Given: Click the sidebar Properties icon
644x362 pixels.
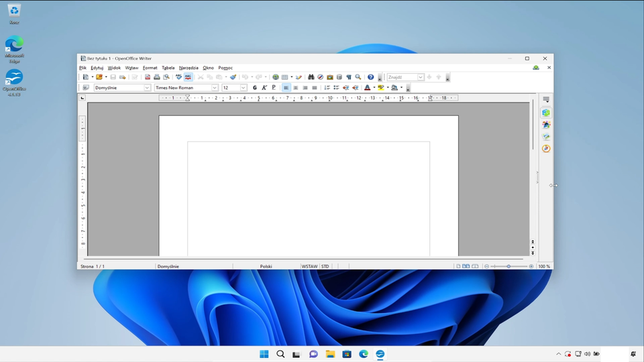Looking at the screenshot, I should coord(546,113).
